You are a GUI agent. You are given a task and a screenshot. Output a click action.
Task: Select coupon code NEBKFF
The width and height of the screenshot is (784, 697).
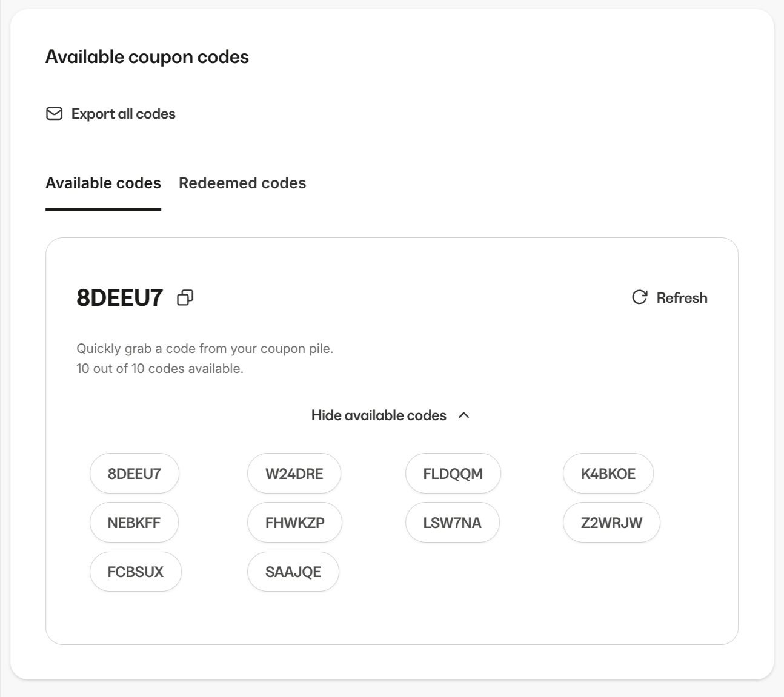[x=134, y=522]
